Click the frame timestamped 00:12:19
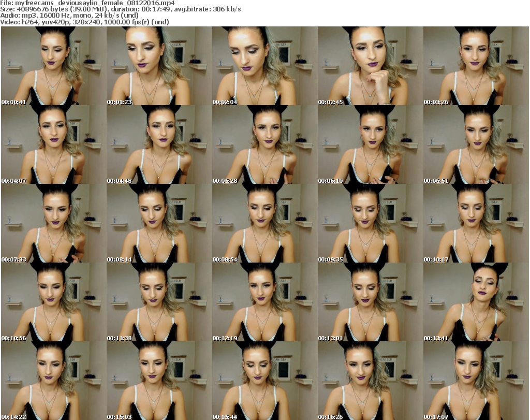This screenshot has width=530, height=420. pos(264,302)
